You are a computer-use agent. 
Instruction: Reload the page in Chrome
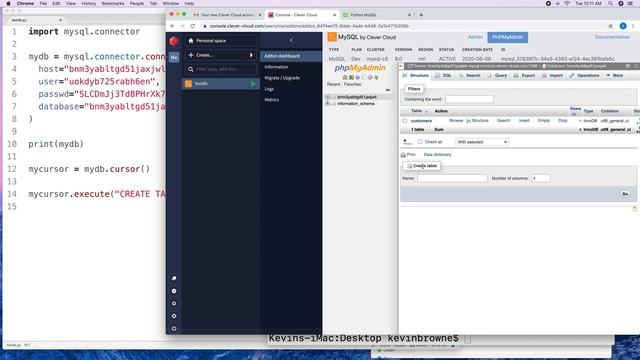coord(193,26)
